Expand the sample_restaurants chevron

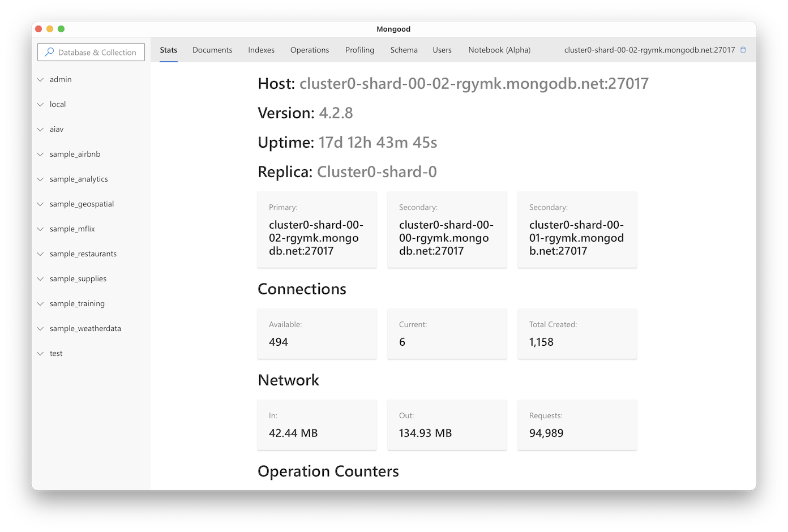click(40, 254)
